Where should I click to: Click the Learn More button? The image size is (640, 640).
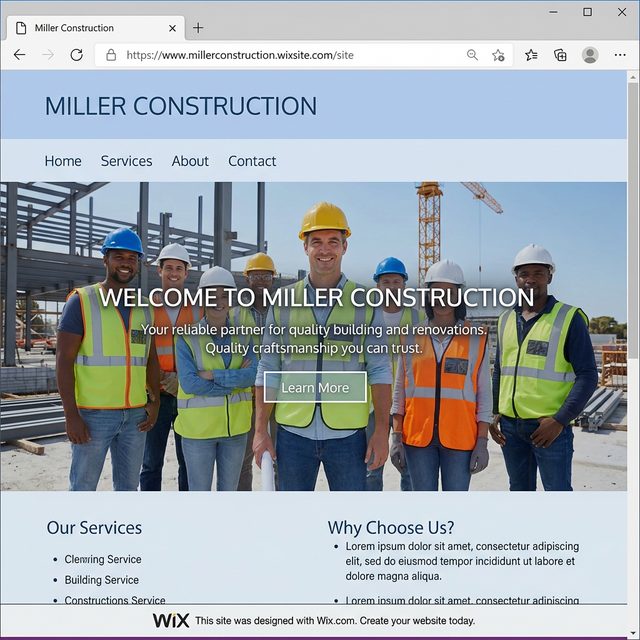pos(315,387)
